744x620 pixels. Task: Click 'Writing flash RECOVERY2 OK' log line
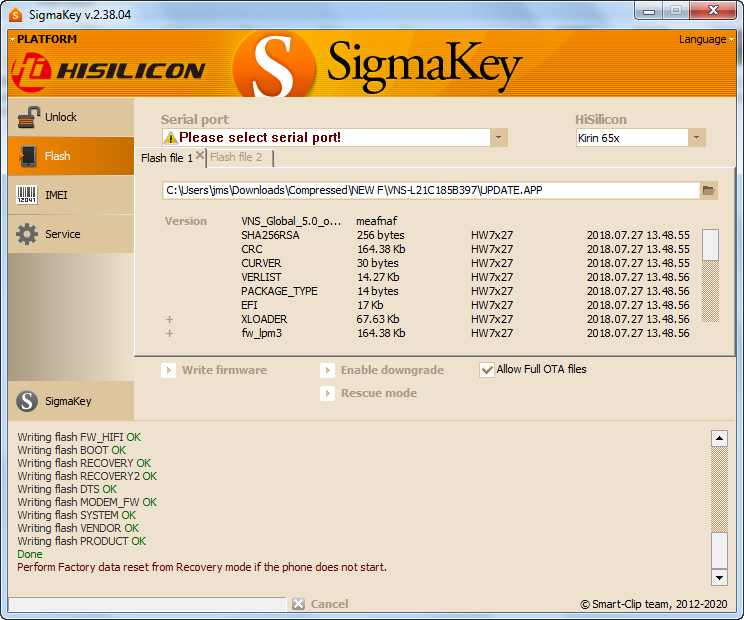pyautogui.click(x=87, y=476)
